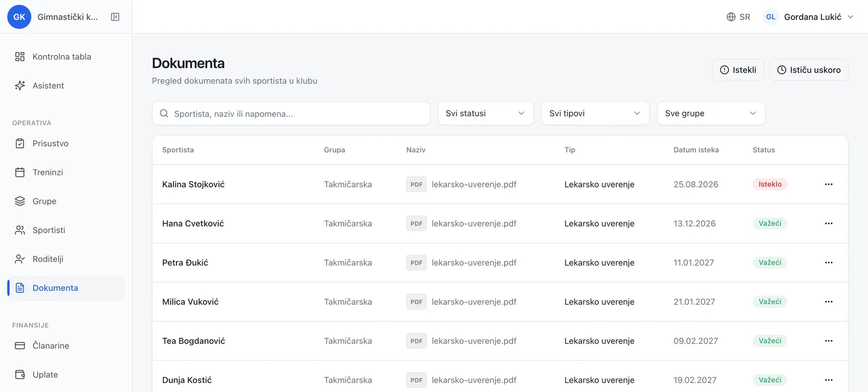The width and height of the screenshot is (868, 392).
Task: Click athlete name Kalina Stojković
Action: (193, 184)
